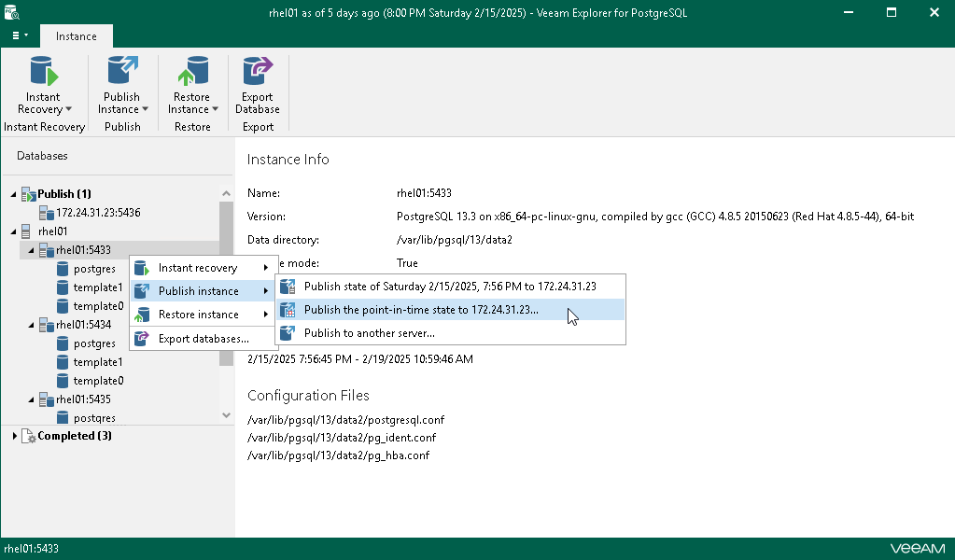
Task: Click the rhel01:5435 instance icon
Action: coord(47,399)
